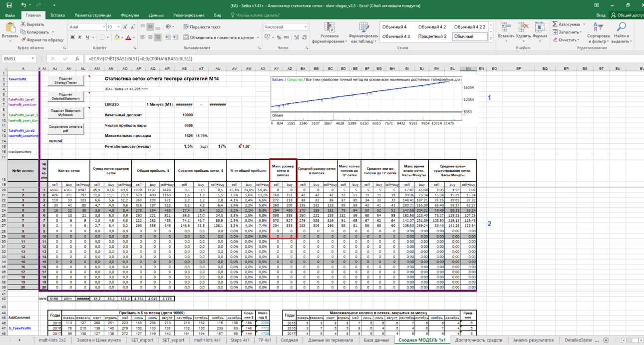
Task: Toggle italic formatting with the К button
Action: click(x=80, y=37)
